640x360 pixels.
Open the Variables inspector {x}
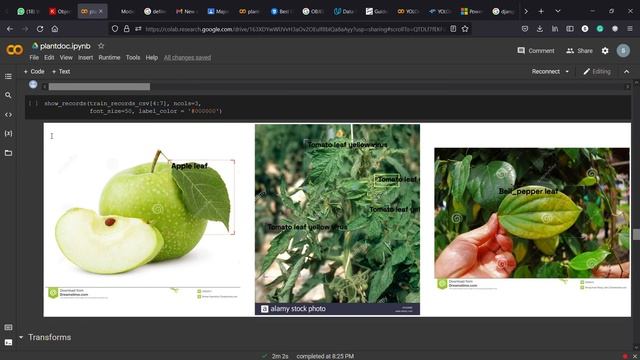point(8,133)
